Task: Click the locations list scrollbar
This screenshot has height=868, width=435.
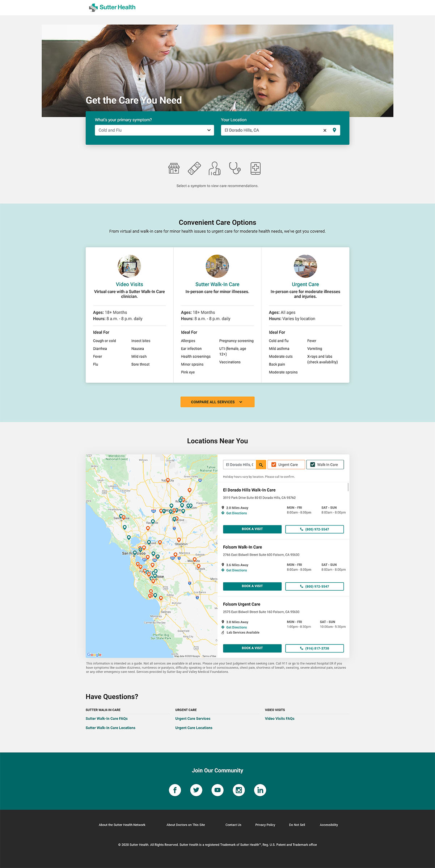Action: coord(348,487)
